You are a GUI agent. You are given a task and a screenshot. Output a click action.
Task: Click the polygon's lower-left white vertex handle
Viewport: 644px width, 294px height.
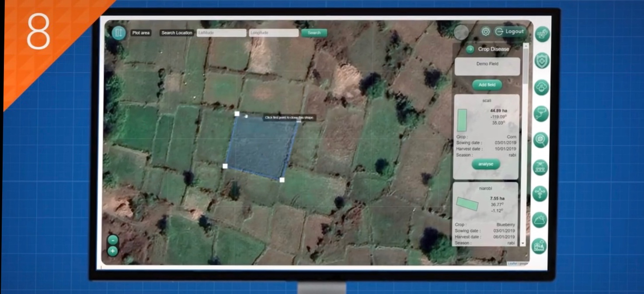pos(225,166)
